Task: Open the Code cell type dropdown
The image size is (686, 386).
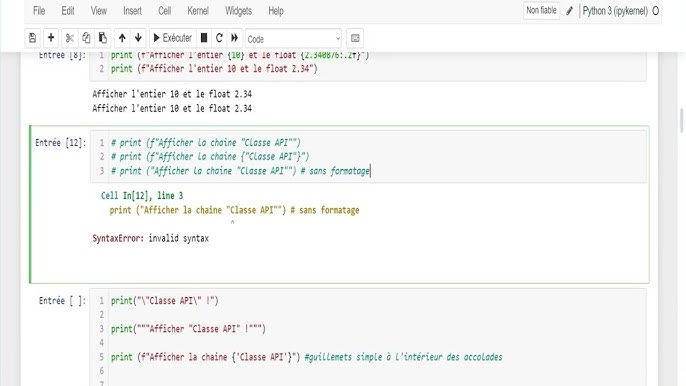Action: 293,39
